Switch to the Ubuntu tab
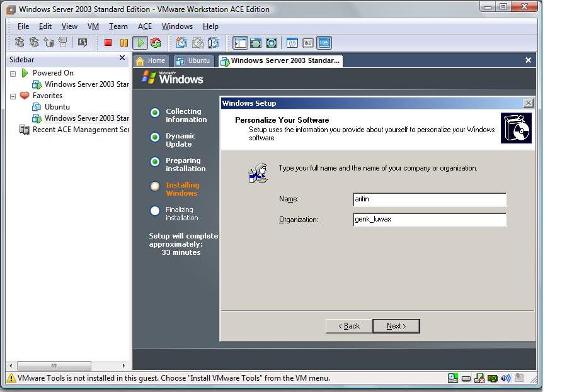Screen dimensions: 567x392 194,60
